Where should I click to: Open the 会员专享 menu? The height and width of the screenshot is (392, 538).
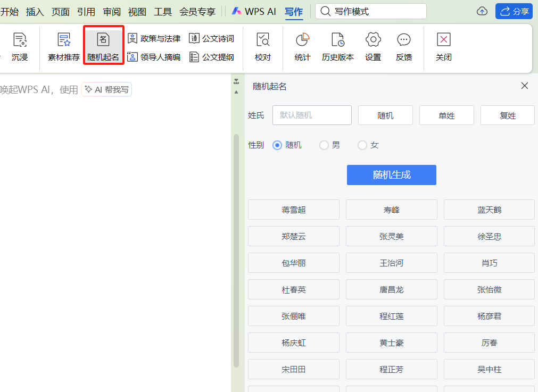197,11
